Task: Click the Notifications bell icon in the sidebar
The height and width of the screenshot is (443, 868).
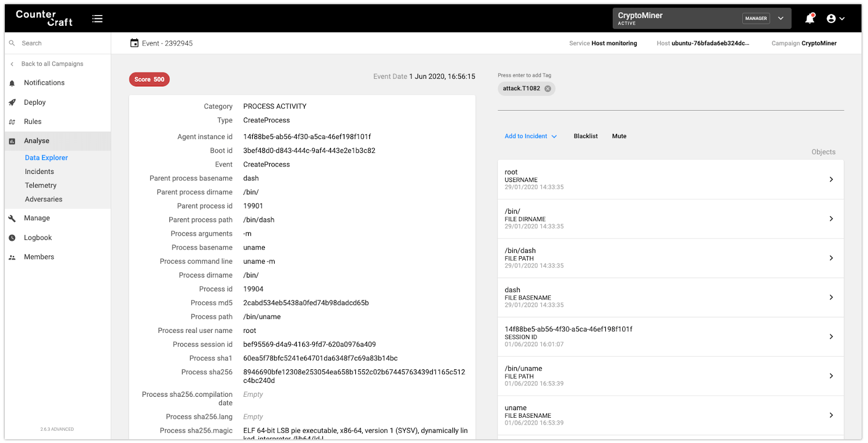Action: (x=12, y=83)
